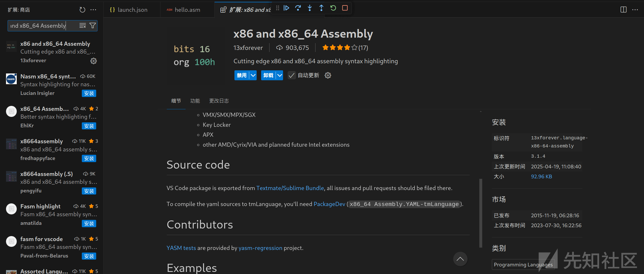Image resolution: width=644 pixels, height=274 pixels.
Task: Click manage gear for x86 Assembly in list
Action: [x=93, y=61]
